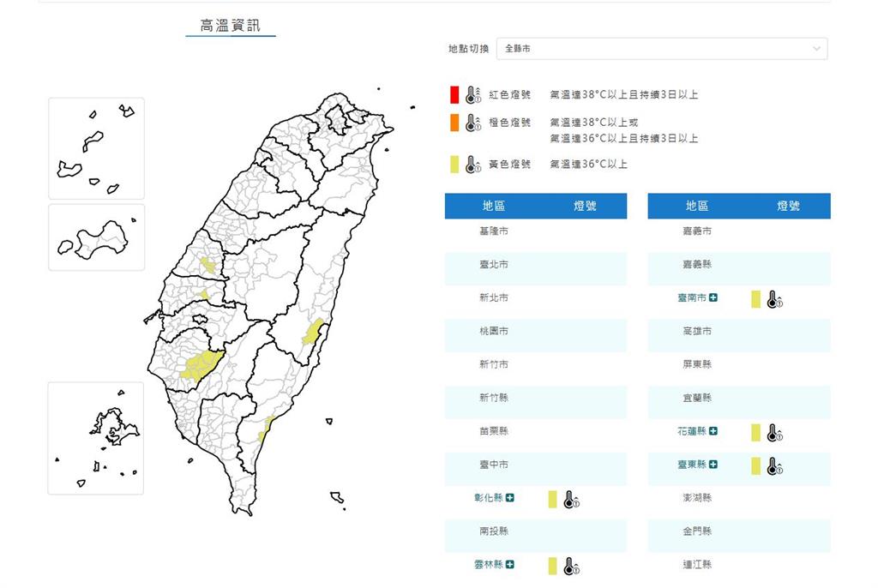
Task: Click the Penghu islands inset map
Action: (x=96, y=439)
